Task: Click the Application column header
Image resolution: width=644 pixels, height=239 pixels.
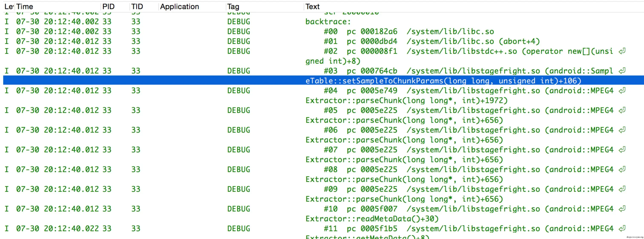Action: point(180,7)
